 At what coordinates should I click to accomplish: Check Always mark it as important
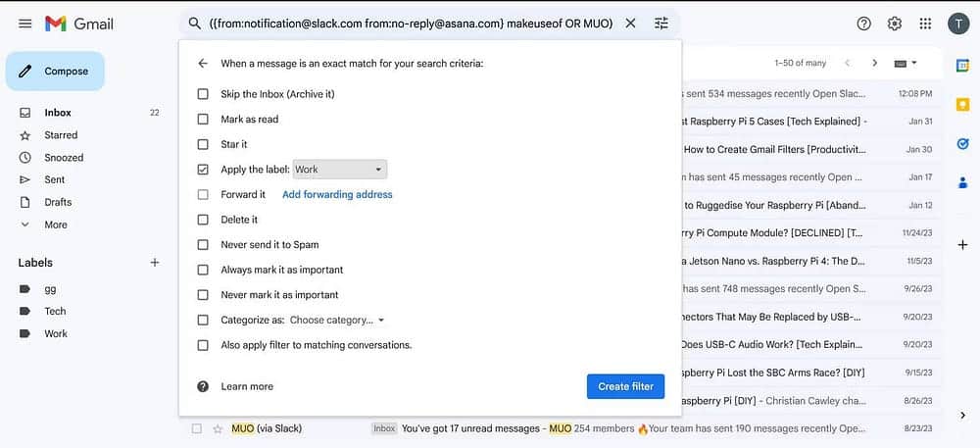(203, 270)
